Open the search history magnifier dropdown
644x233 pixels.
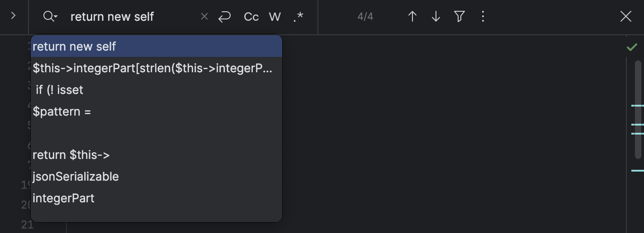click(x=50, y=17)
